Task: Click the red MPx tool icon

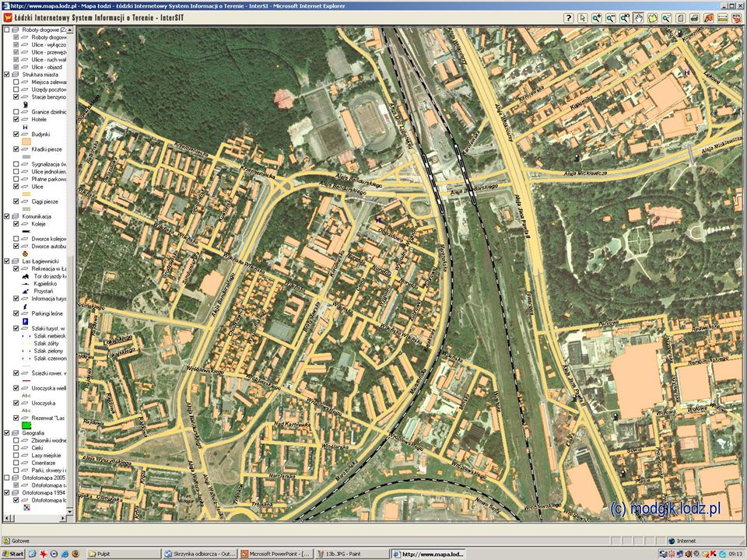Action: tap(737, 18)
